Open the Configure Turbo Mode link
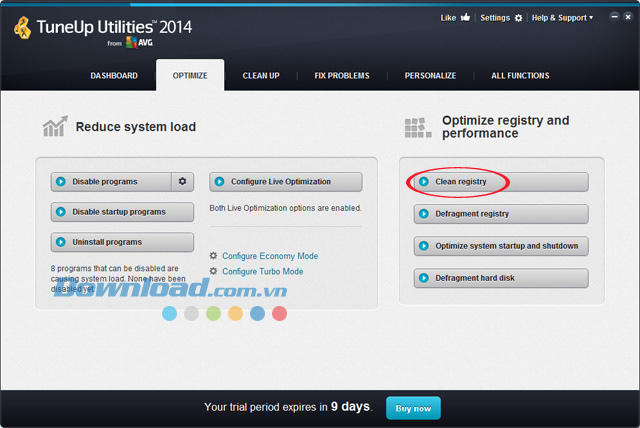The height and width of the screenshot is (428, 640). pos(262,271)
